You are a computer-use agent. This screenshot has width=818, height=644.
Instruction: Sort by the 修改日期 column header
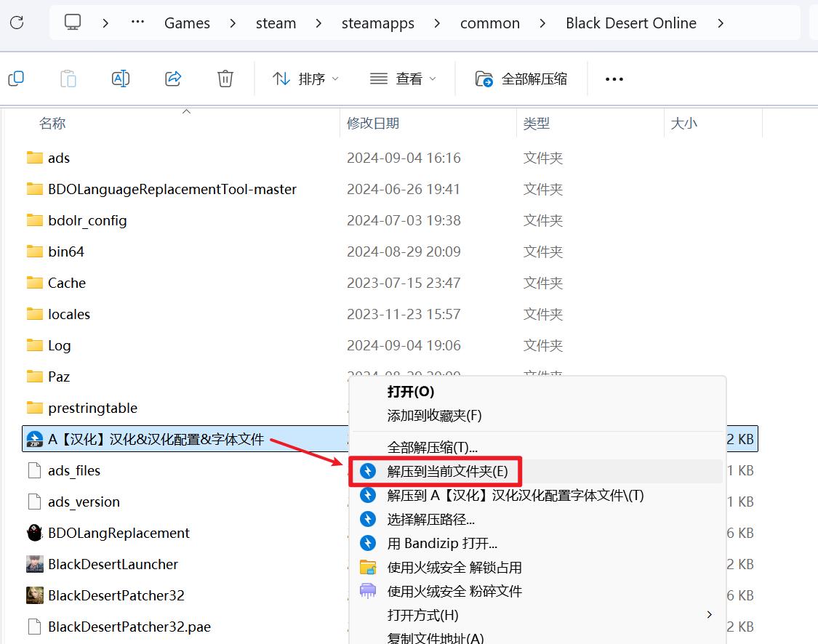pos(373,123)
